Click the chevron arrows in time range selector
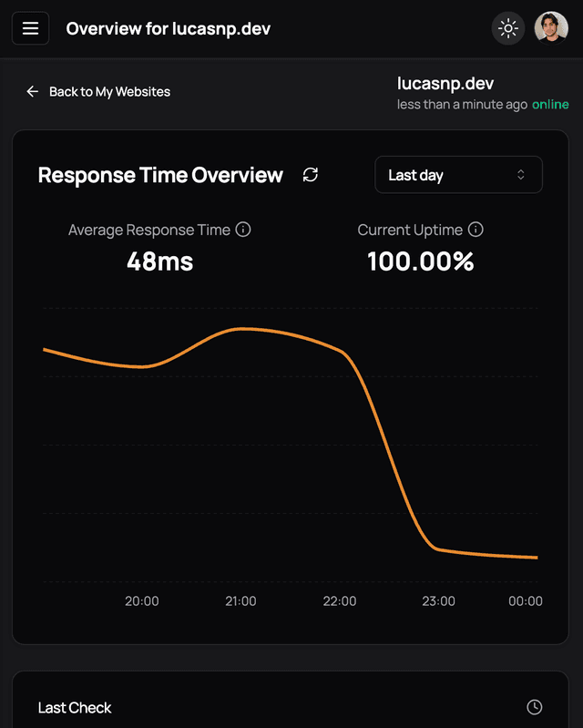583x728 pixels. pyautogui.click(x=521, y=175)
